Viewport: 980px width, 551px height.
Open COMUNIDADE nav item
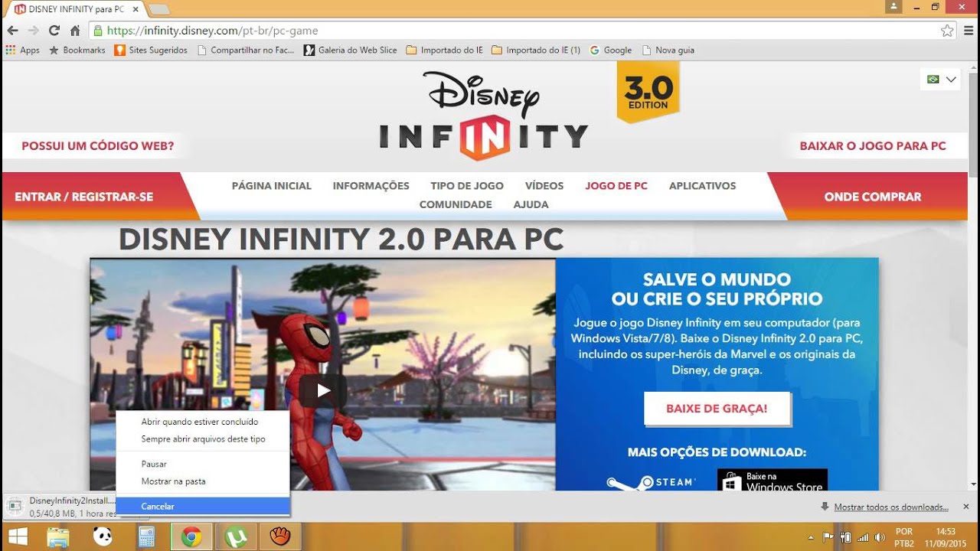[456, 204]
